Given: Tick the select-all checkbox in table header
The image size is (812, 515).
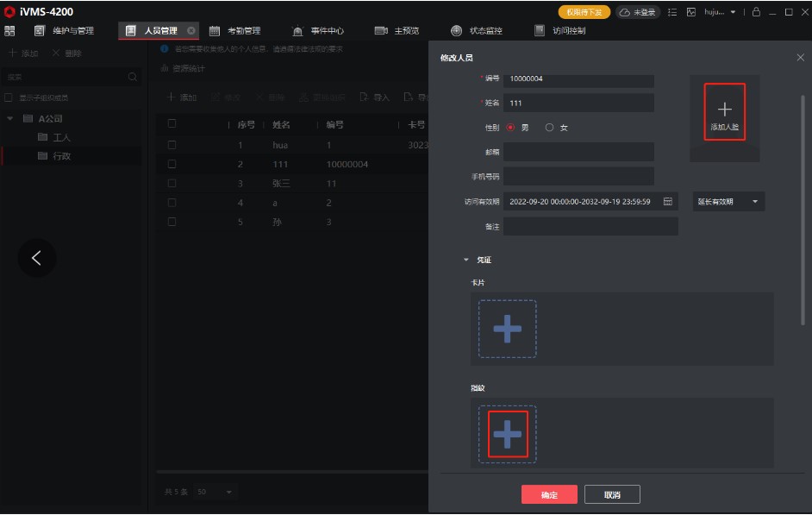Looking at the screenshot, I should click(x=172, y=123).
